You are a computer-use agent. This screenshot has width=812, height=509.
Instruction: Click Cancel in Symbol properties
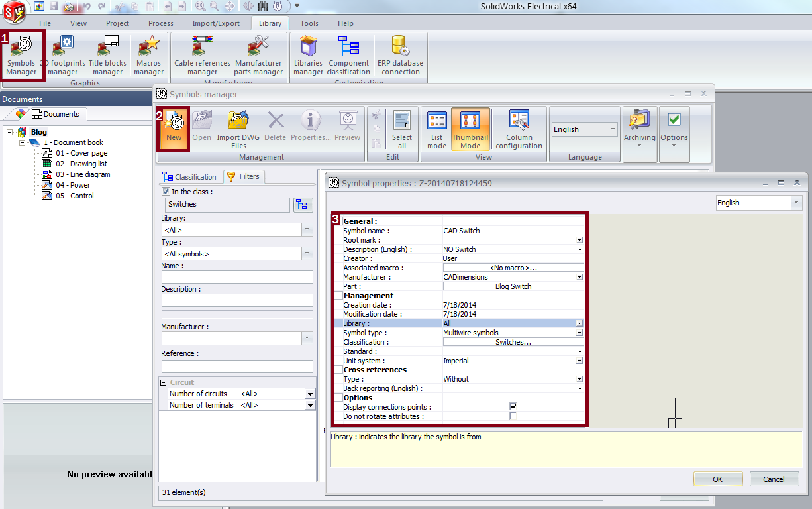(774, 479)
